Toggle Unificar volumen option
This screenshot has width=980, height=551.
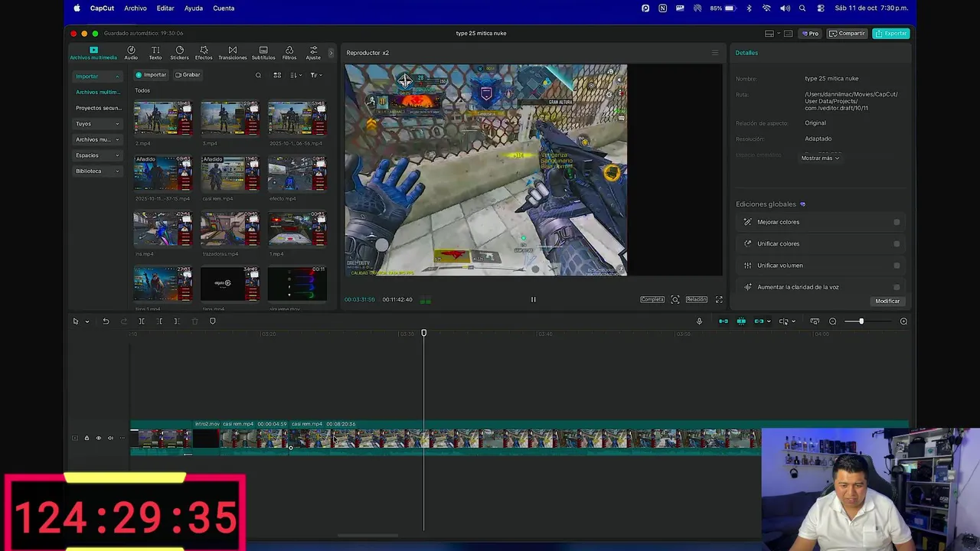point(897,266)
